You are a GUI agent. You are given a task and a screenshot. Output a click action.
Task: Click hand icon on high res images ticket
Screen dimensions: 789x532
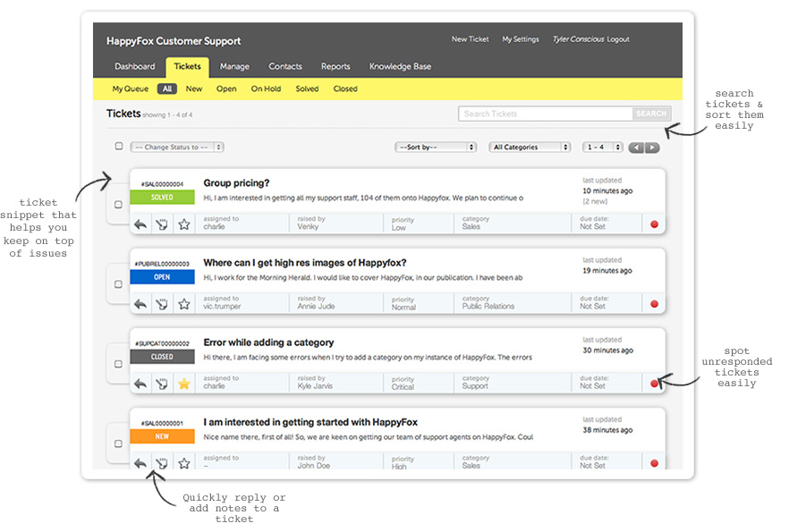[x=162, y=304]
